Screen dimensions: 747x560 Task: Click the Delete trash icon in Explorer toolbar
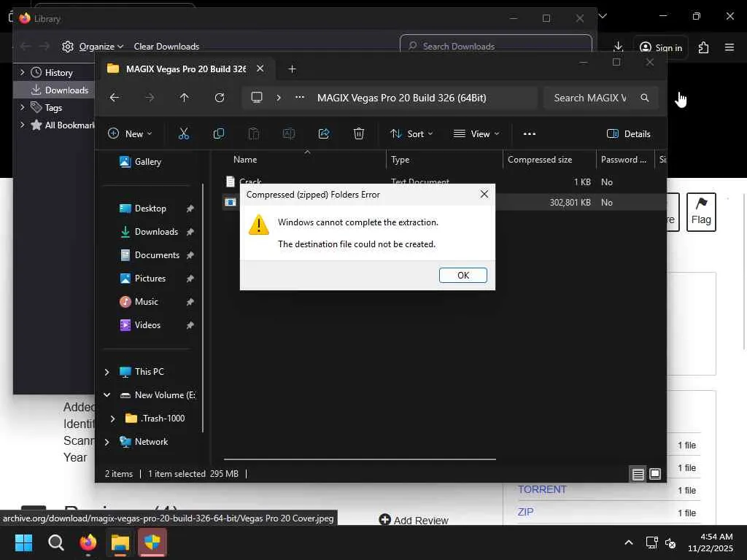[359, 134]
